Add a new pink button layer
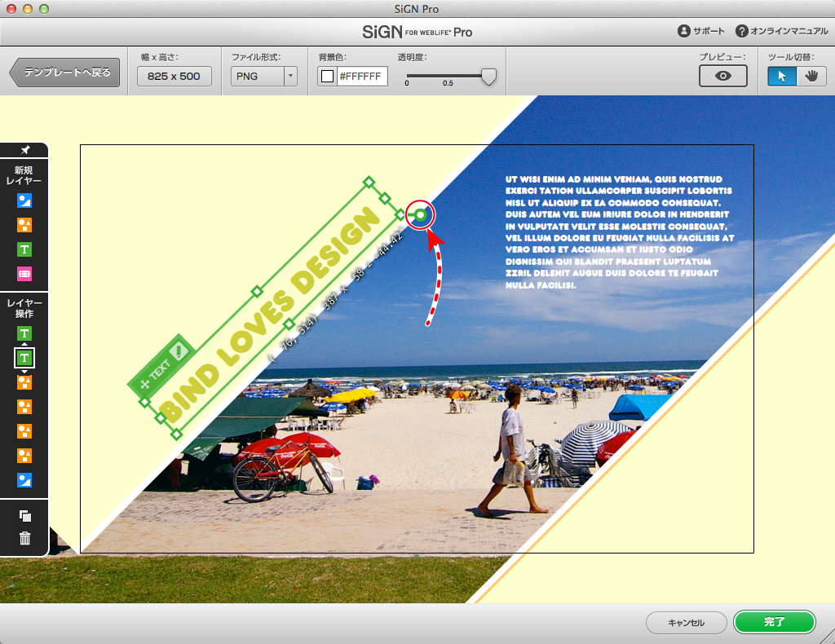835x644 pixels. 24,274
